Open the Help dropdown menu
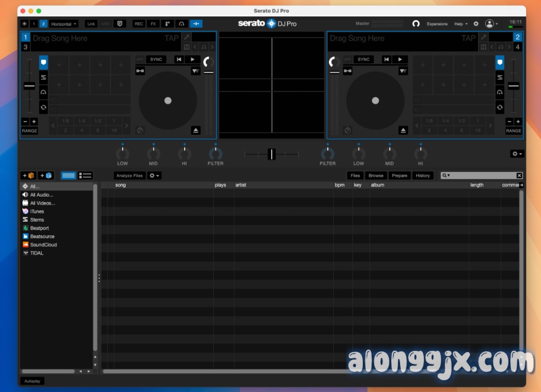Screen dimensions: 541x392 (459, 24)
